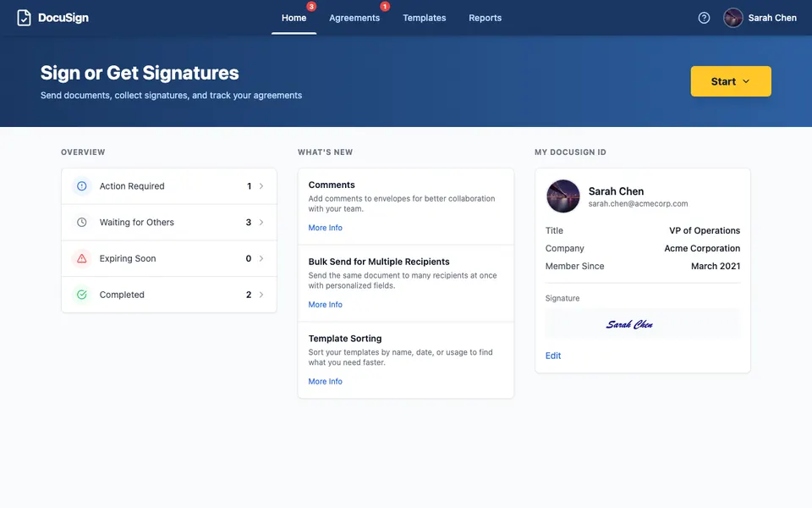Click the Comments heading
The width and height of the screenshot is (812, 508).
pos(332,185)
